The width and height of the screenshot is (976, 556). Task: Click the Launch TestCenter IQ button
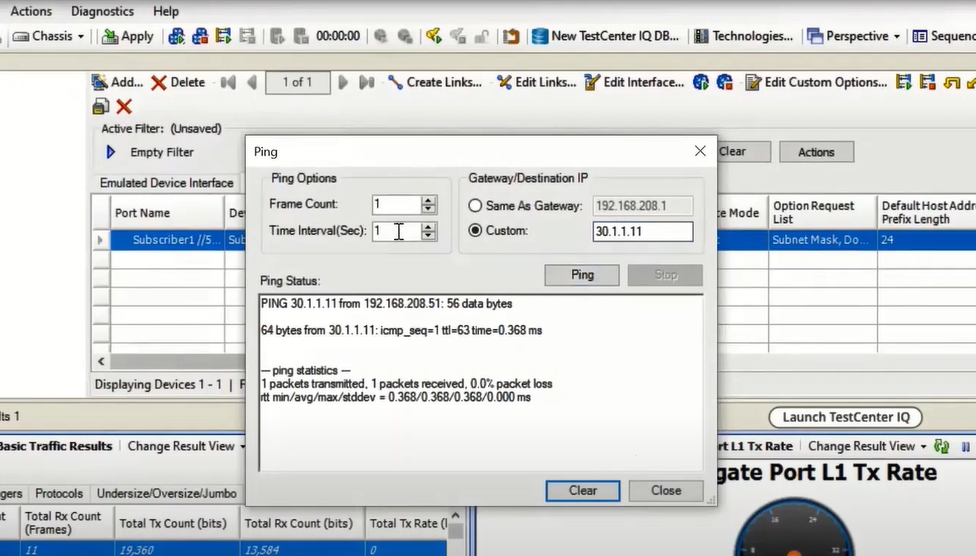pyautogui.click(x=846, y=417)
